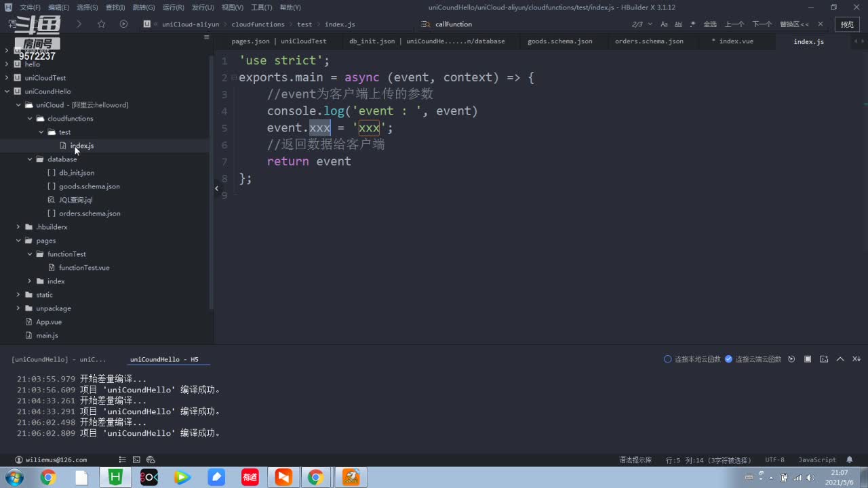Screen dimensions: 868x488
Task: Open the 帮助(Y) menu
Action: click(x=290, y=7)
